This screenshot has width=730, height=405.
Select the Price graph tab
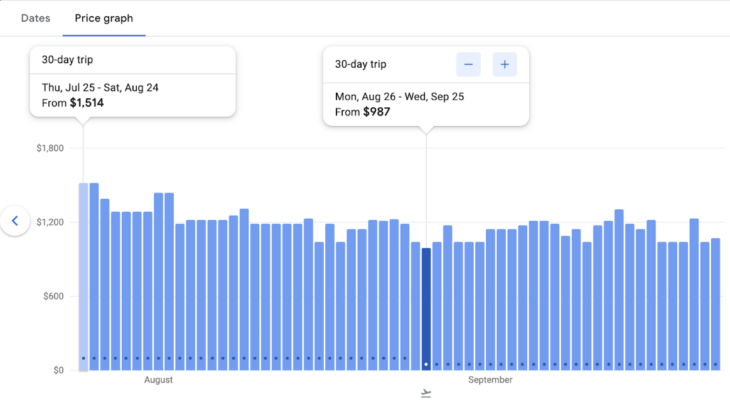[x=104, y=18]
